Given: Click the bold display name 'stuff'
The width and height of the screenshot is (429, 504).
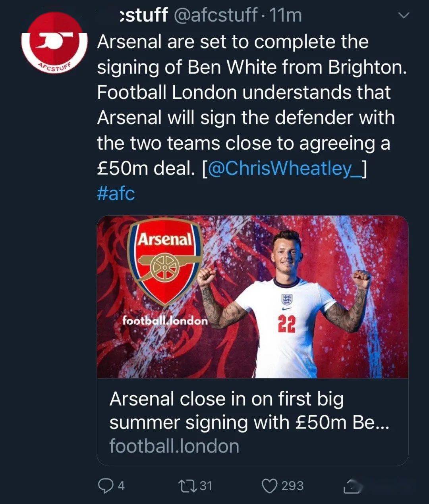Looking at the screenshot, I should (x=144, y=15).
